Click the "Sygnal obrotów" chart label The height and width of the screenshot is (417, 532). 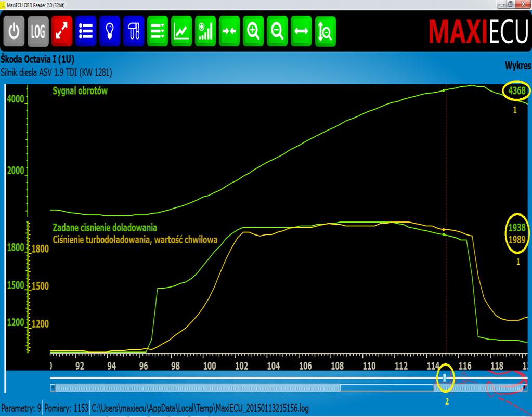pos(80,91)
